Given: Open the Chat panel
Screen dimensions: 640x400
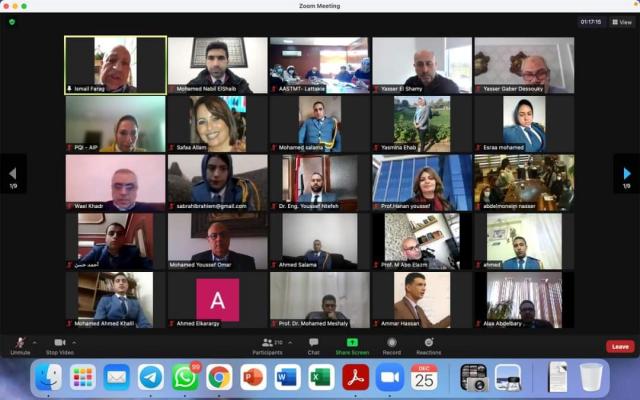Looking at the screenshot, I should [313, 346].
